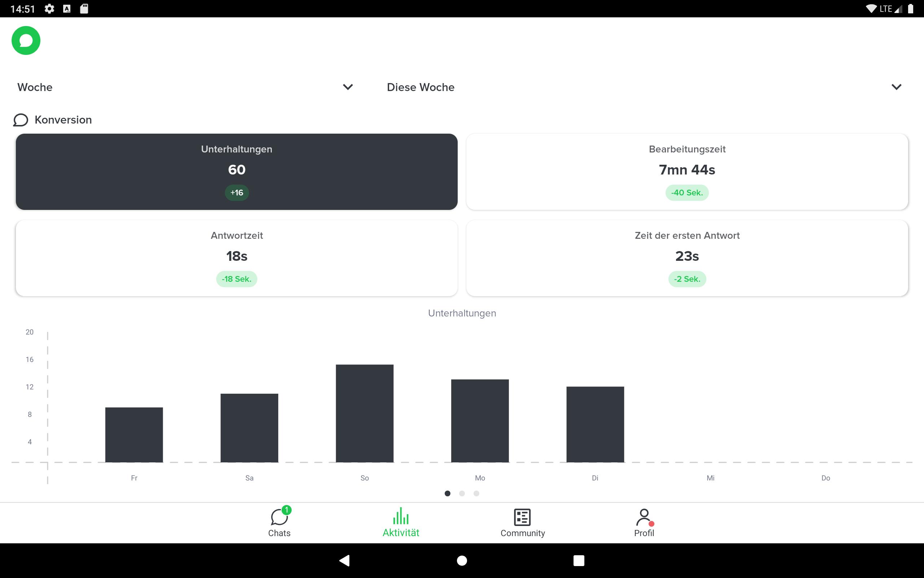Viewport: 924px width, 578px height.
Task: Click the 7mn 44s value
Action: [x=687, y=170]
